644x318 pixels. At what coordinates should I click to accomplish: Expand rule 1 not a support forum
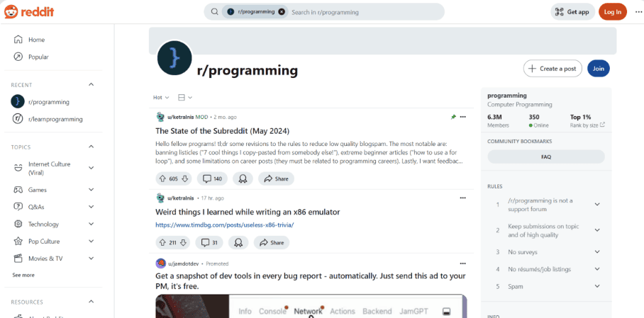pos(597,205)
